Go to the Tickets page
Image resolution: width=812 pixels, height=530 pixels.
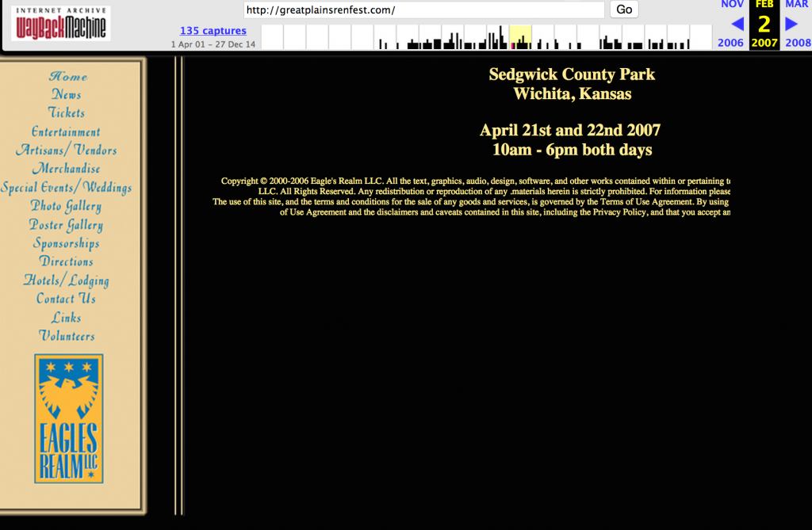[67, 112]
